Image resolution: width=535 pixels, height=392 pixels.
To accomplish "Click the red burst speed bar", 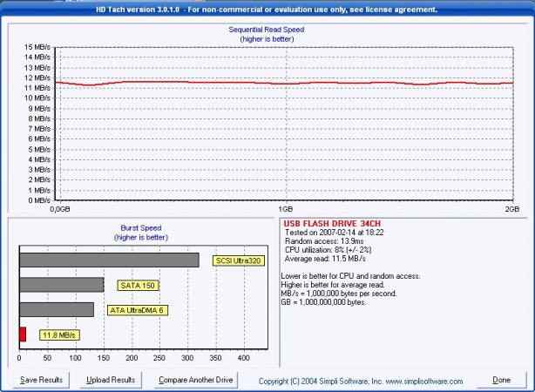I will 23,335.
